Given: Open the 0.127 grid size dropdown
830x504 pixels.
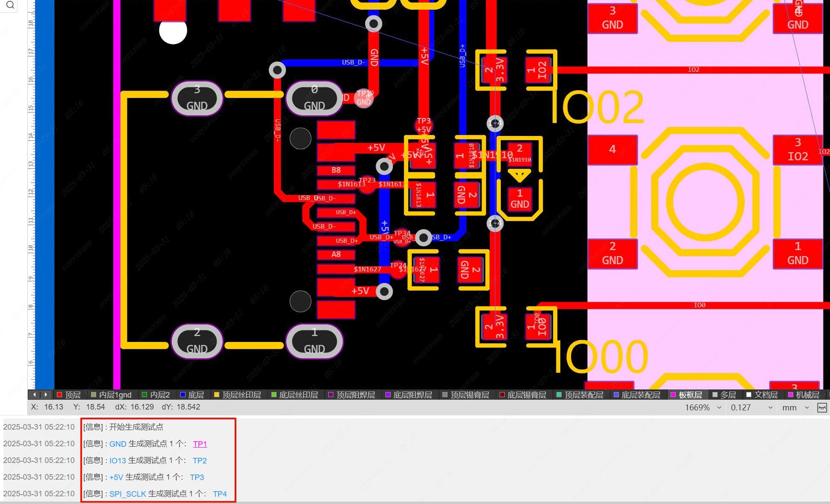Looking at the screenshot, I should point(770,408).
